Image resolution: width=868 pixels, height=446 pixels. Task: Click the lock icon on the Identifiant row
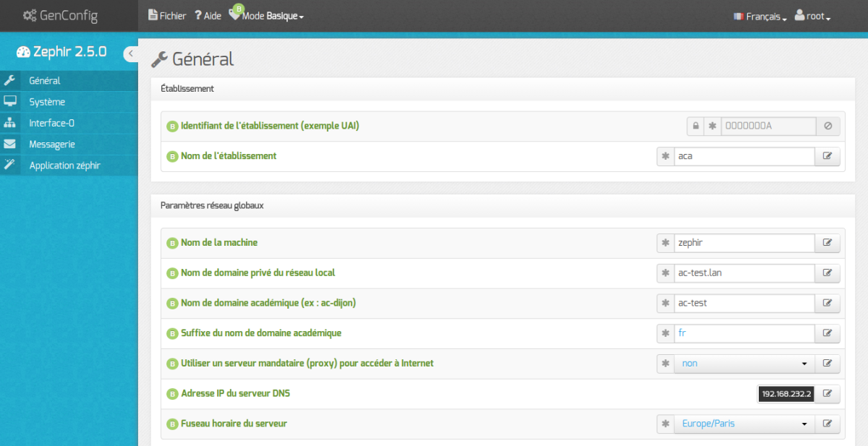pos(695,126)
